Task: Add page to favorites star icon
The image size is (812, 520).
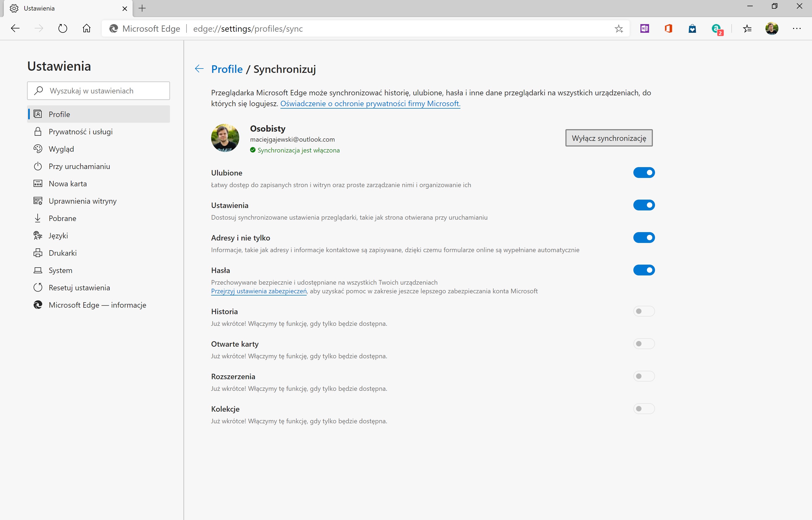Action: tap(619, 29)
